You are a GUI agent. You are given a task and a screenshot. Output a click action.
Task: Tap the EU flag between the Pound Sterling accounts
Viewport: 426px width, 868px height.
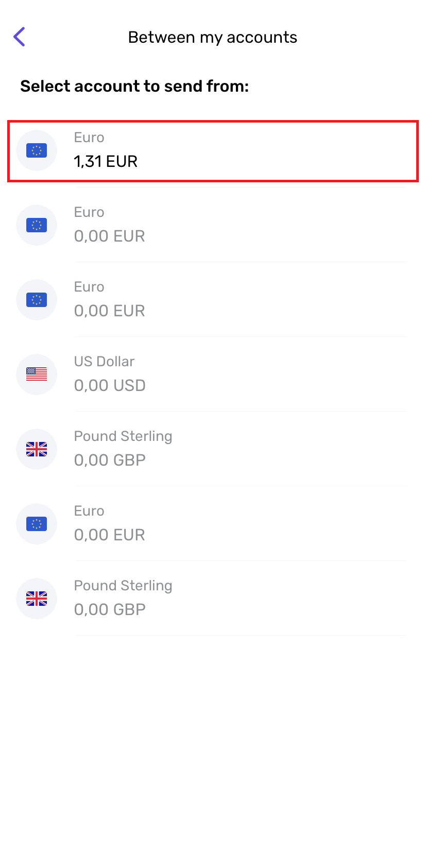(x=37, y=524)
